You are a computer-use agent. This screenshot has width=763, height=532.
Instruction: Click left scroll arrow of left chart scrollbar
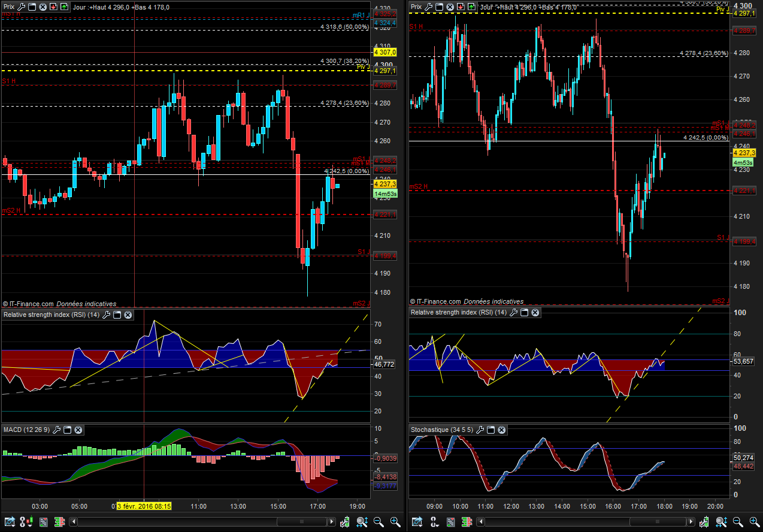tap(73, 522)
